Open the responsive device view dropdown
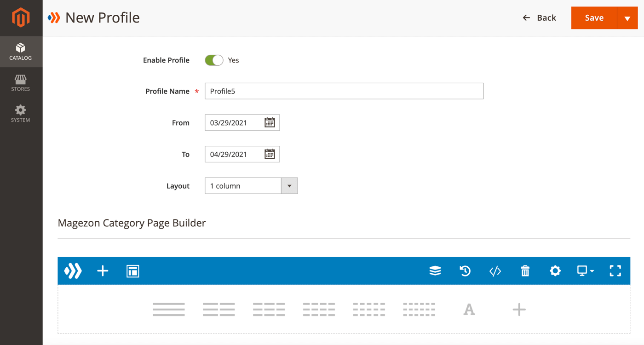The height and width of the screenshot is (345, 644). (585, 271)
